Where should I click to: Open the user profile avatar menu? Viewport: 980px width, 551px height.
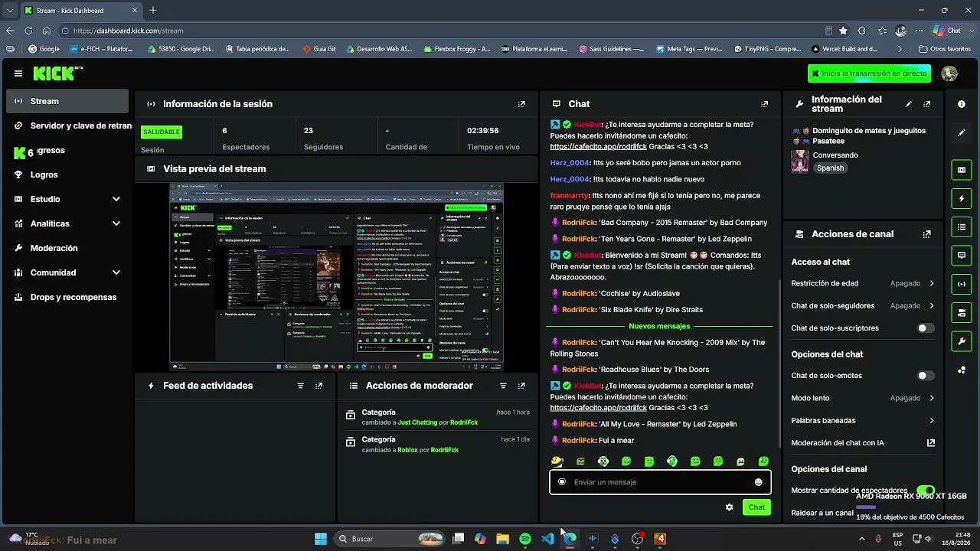[x=949, y=73]
